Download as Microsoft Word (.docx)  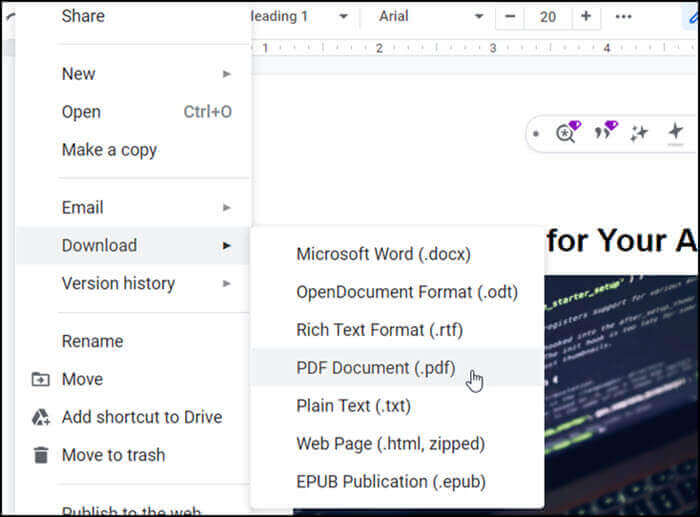[x=397, y=254]
